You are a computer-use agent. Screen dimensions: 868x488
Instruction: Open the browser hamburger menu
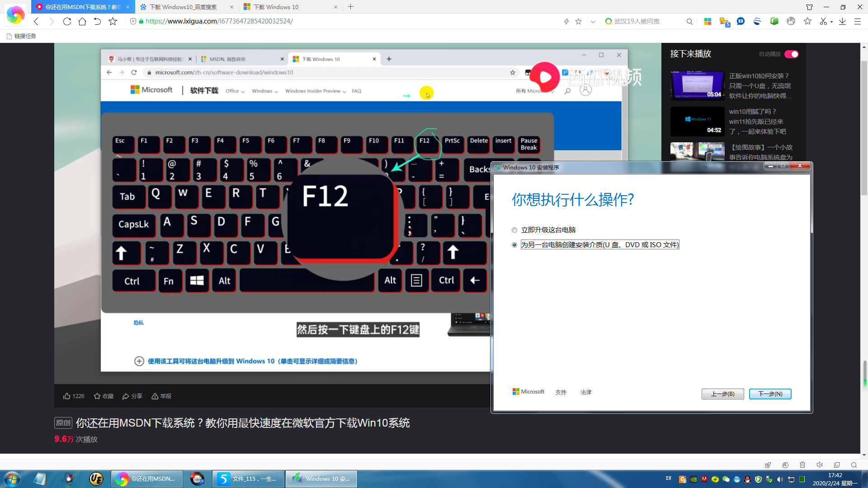pyautogui.click(x=857, y=21)
